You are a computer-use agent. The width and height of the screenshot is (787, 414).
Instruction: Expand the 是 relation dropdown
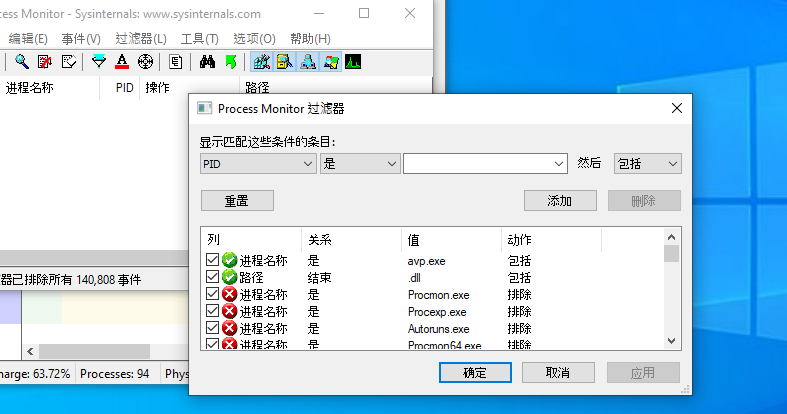360,164
